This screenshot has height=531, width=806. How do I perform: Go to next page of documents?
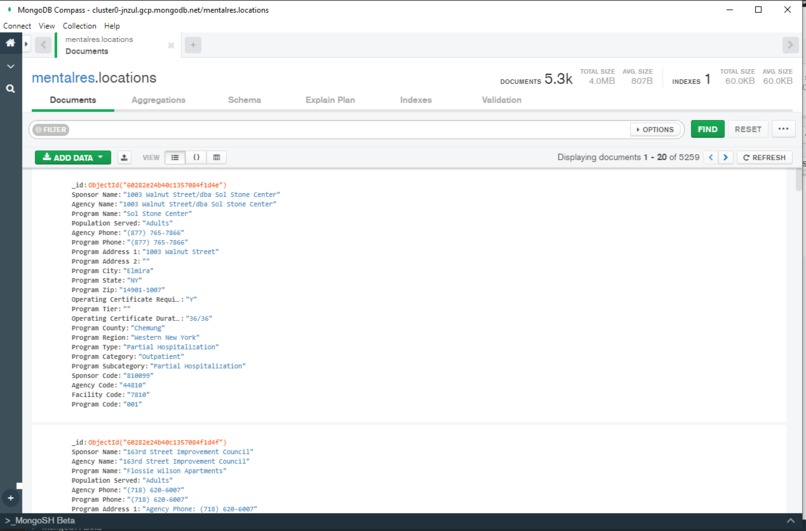(725, 157)
